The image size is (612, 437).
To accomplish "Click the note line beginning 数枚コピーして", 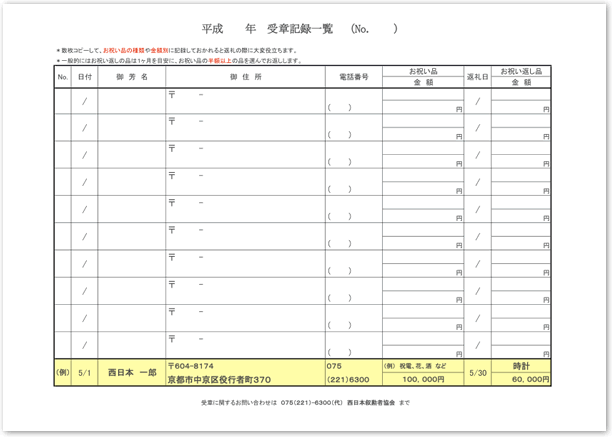I will click(177, 50).
